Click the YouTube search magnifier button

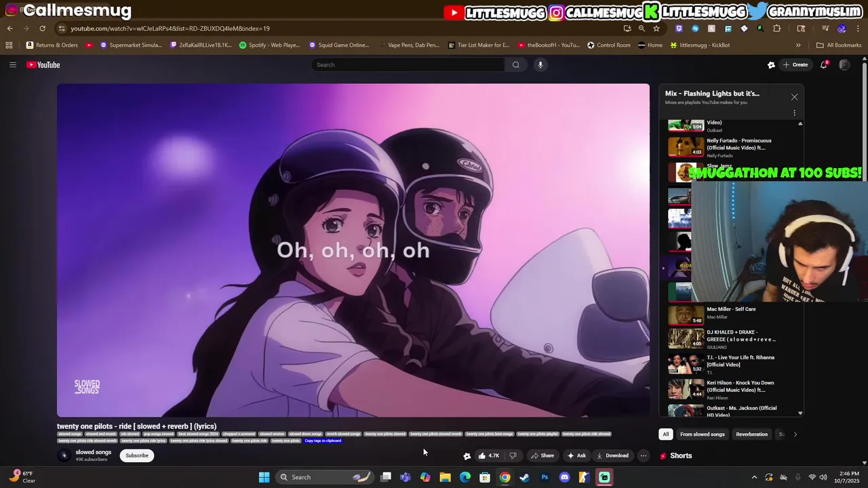[516, 65]
